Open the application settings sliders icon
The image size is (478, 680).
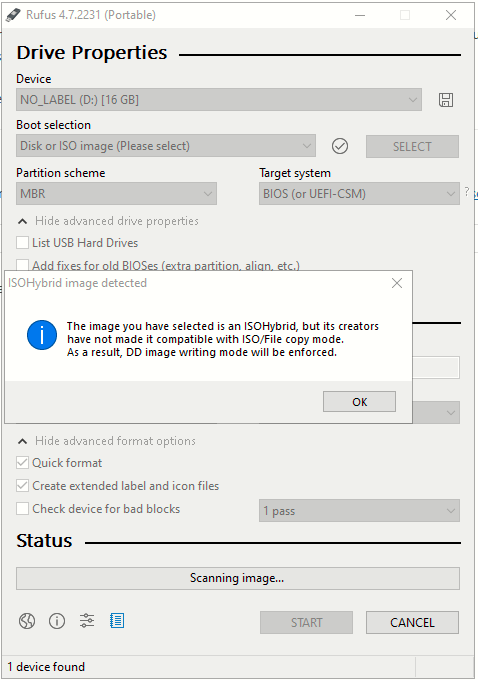(87, 621)
